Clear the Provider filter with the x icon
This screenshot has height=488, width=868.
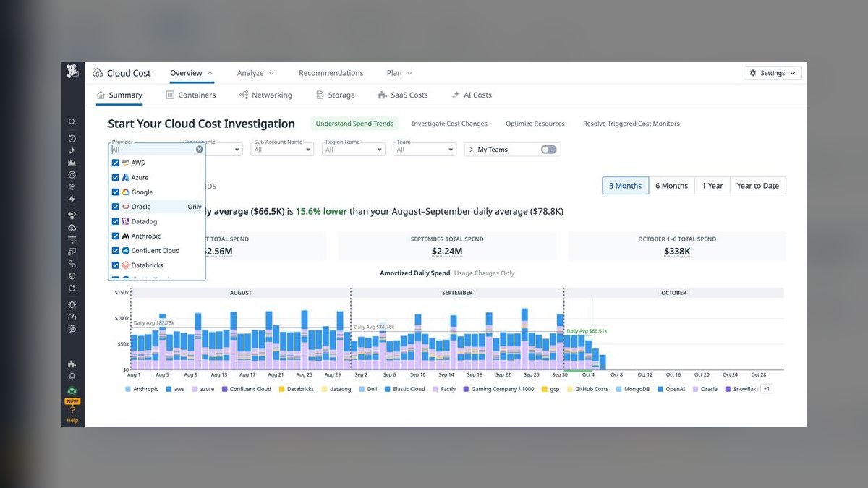(200, 150)
